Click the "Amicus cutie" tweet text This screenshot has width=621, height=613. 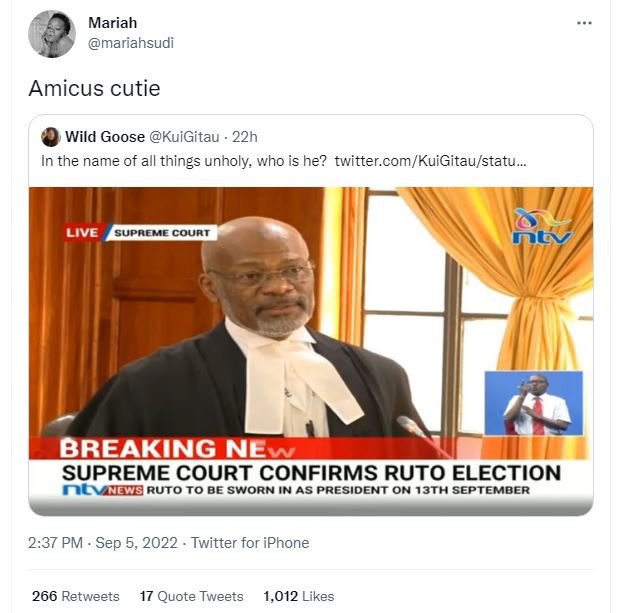tap(94, 89)
